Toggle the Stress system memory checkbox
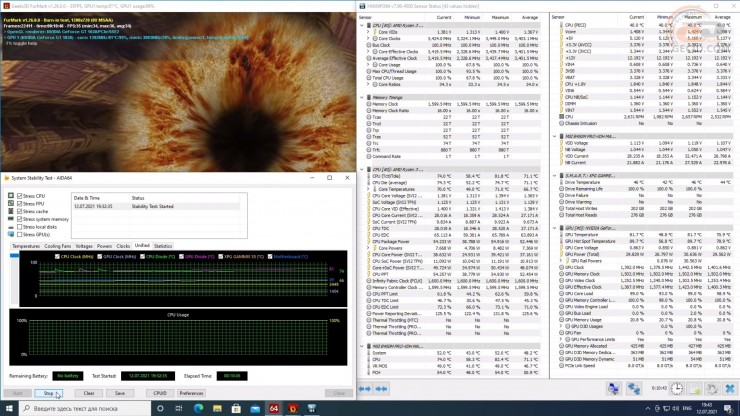 (19, 219)
